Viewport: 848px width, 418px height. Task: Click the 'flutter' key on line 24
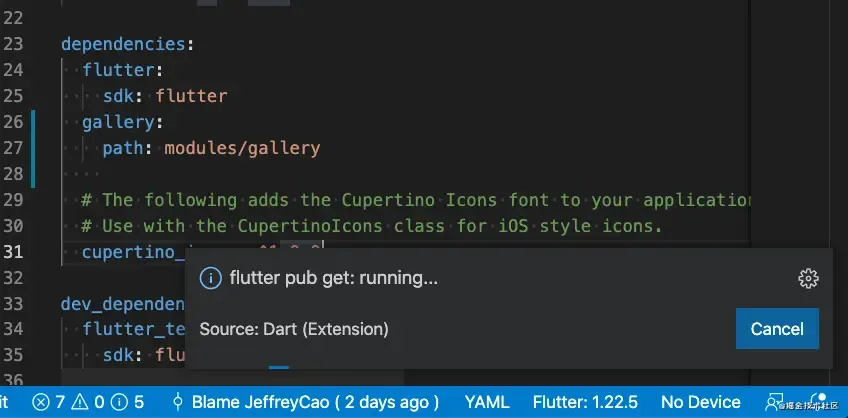pos(118,70)
